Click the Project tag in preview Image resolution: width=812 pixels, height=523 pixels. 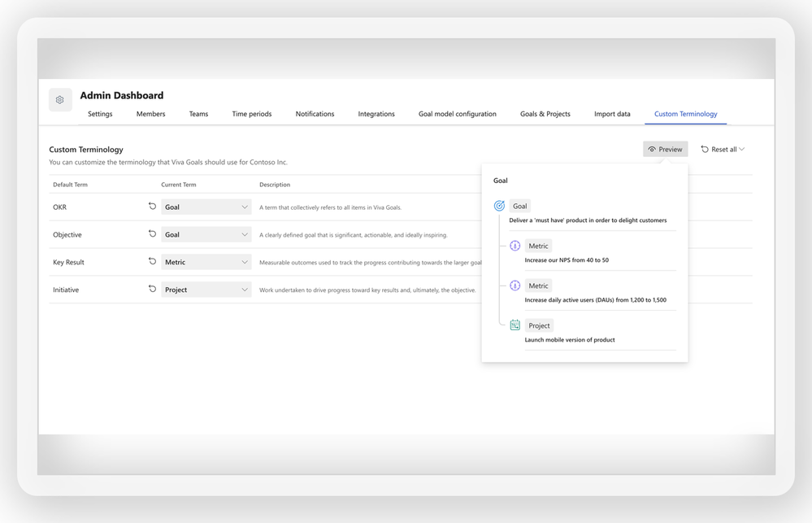pyautogui.click(x=539, y=325)
